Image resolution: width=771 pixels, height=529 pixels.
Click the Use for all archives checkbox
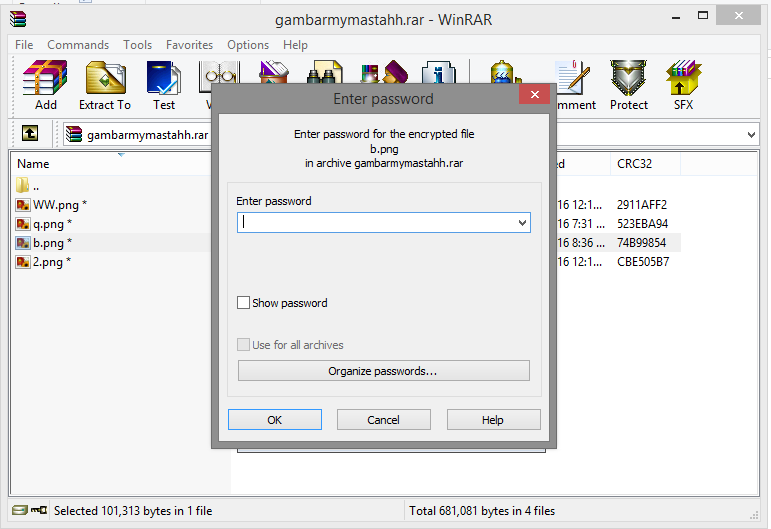tap(243, 345)
